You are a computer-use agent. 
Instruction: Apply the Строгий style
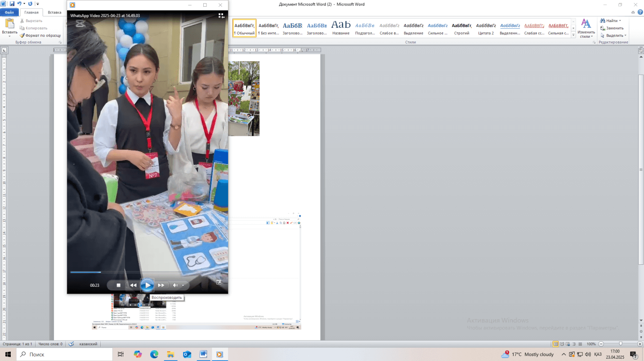461,28
